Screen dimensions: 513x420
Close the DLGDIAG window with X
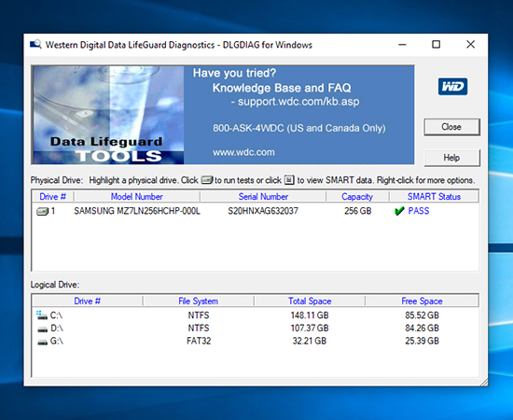point(470,45)
